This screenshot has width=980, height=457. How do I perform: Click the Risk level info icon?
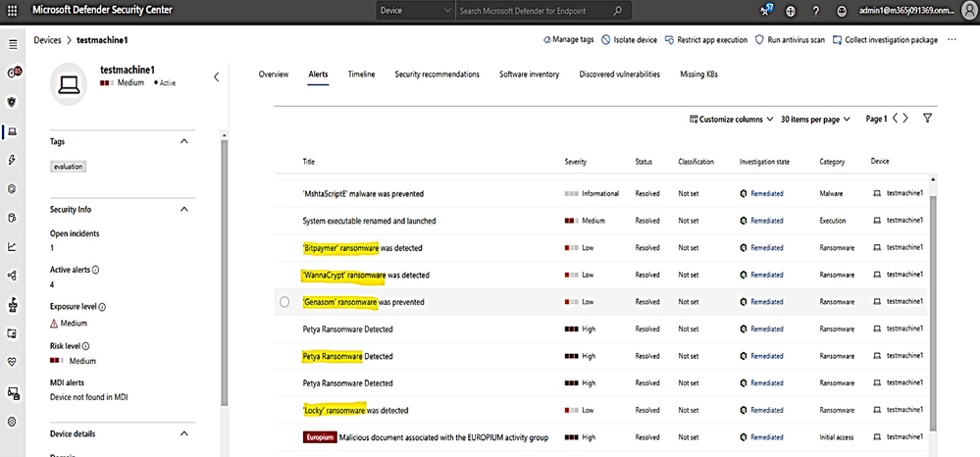[x=85, y=346]
